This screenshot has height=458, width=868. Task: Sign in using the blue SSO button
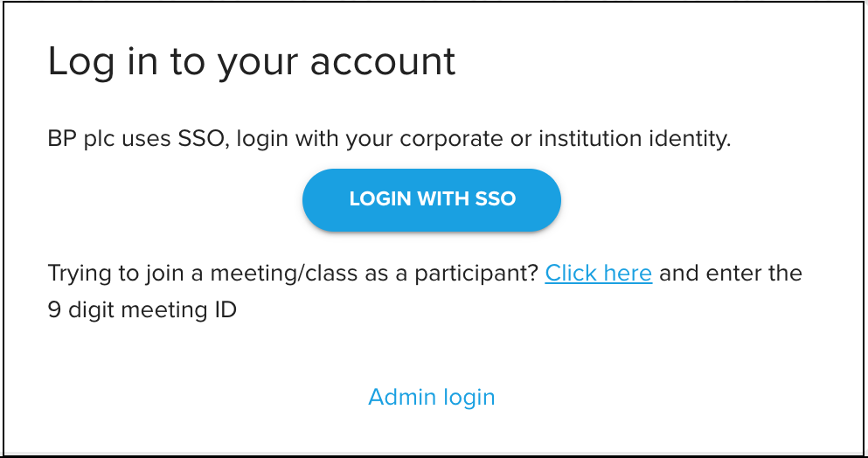coord(432,199)
